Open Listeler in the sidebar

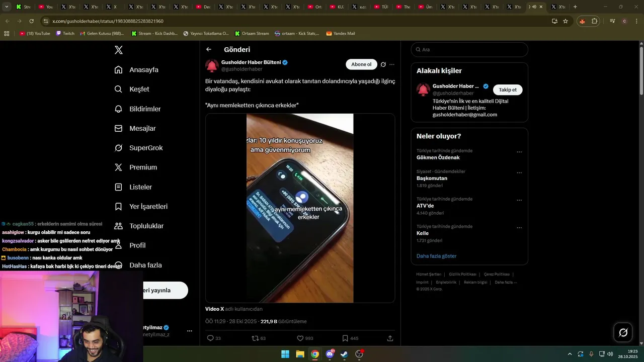point(133,187)
